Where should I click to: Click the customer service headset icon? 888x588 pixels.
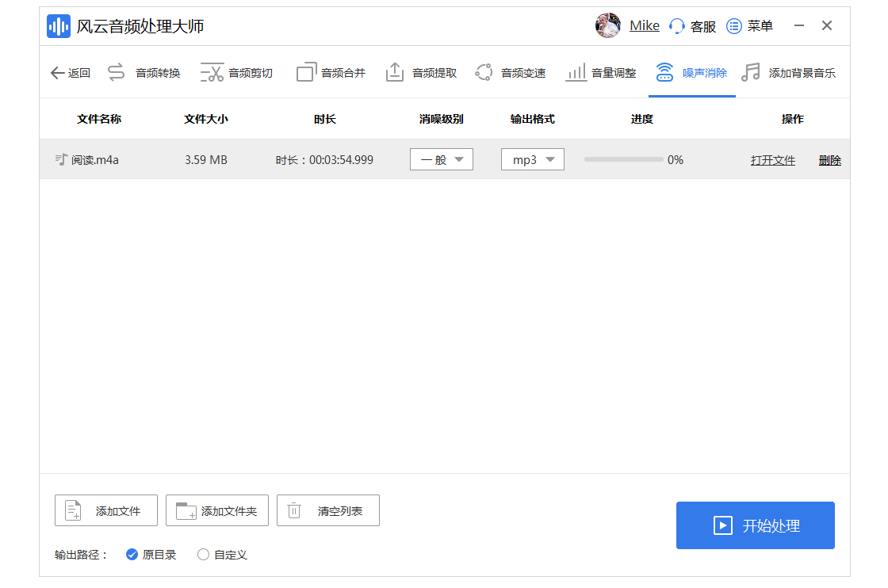pyautogui.click(x=677, y=26)
